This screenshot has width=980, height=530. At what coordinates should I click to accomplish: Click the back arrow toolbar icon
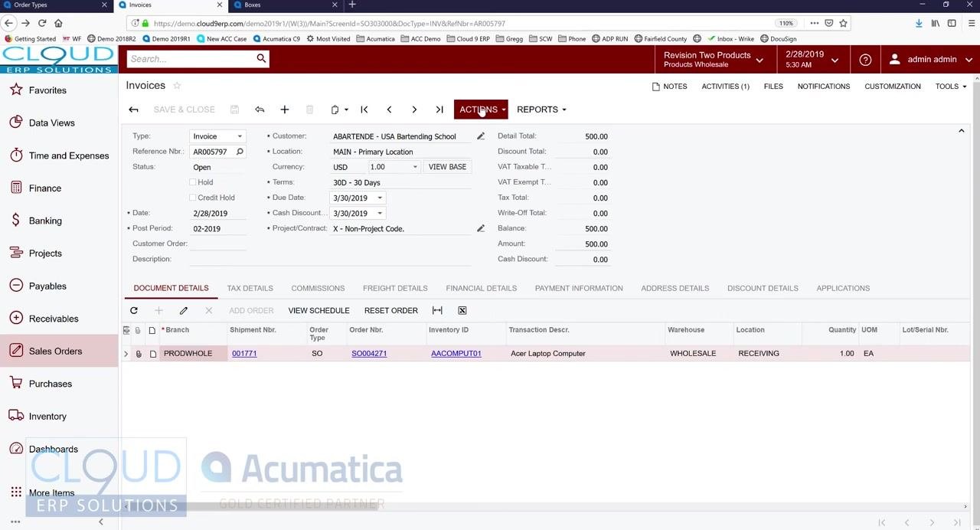[x=133, y=110]
